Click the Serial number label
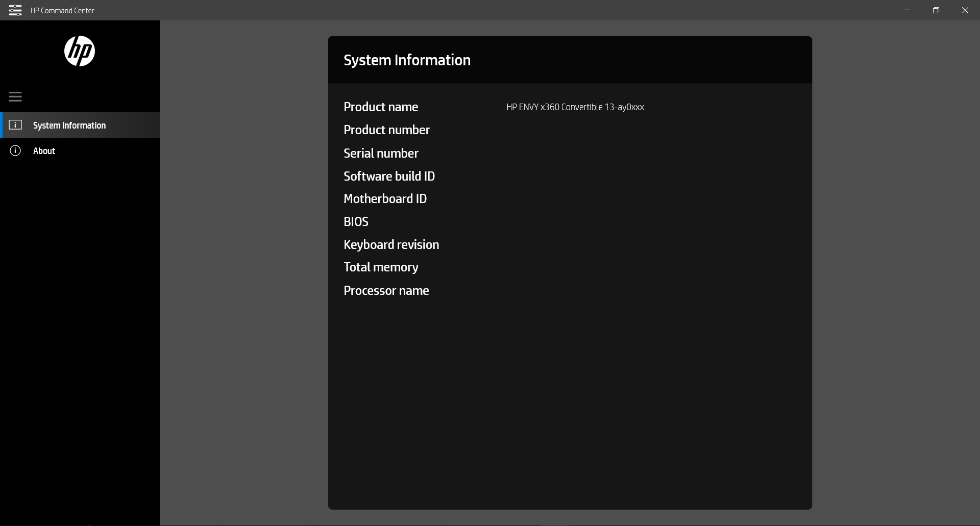The height and width of the screenshot is (526, 980). coord(381,153)
